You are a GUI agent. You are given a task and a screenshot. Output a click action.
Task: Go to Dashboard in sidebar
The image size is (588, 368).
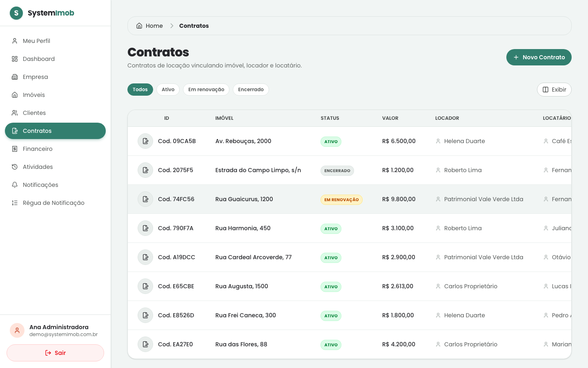[x=55, y=59]
